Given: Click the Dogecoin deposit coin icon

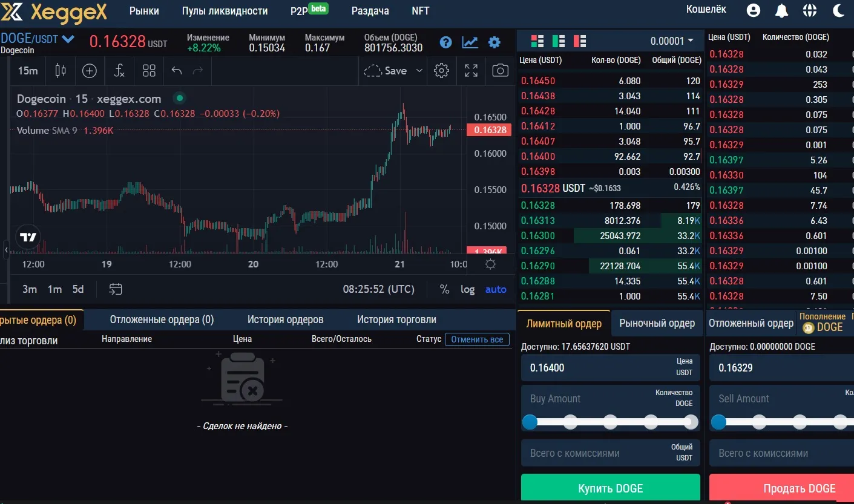Looking at the screenshot, I should pyautogui.click(x=808, y=327).
